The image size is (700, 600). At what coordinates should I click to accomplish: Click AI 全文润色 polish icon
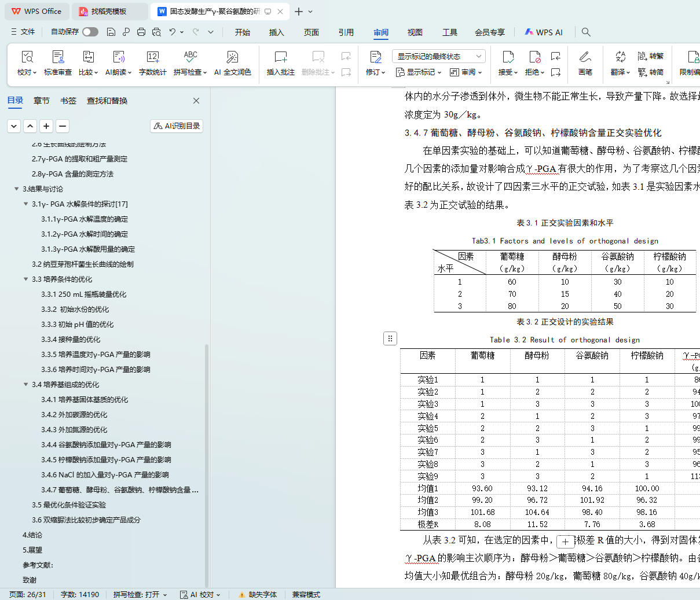click(x=232, y=57)
